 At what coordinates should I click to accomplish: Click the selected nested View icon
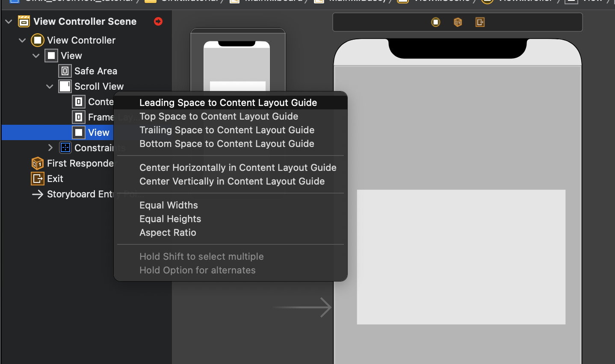coord(79,132)
